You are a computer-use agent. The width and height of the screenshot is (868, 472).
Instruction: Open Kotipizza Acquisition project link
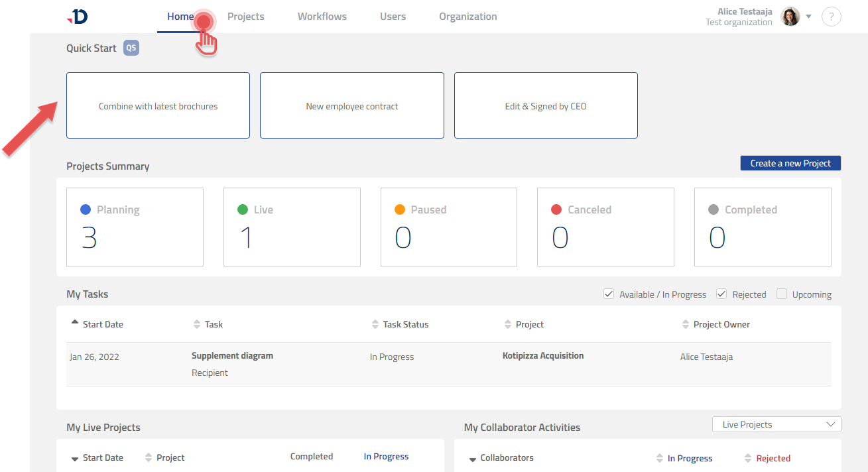tap(543, 356)
